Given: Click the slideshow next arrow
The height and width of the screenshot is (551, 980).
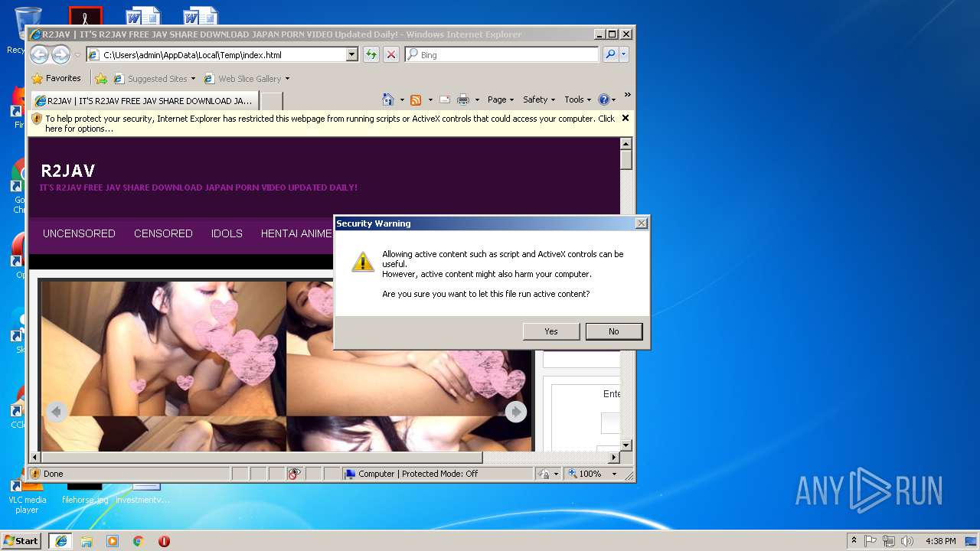Looking at the screenshot, I should tap(516, 412).
